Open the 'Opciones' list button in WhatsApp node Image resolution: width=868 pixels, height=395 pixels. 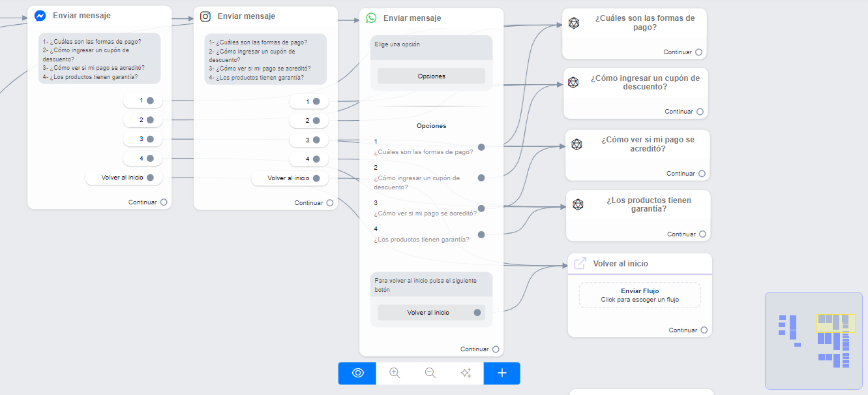tap(431, 76)
